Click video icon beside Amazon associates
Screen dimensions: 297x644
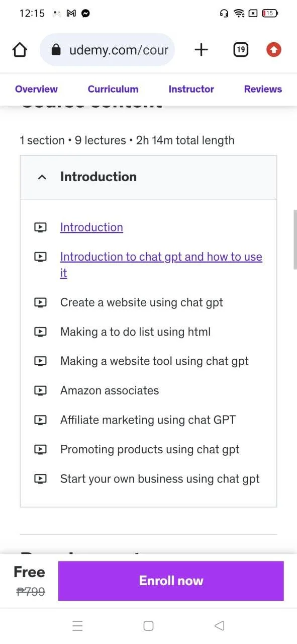click(40, 390)
